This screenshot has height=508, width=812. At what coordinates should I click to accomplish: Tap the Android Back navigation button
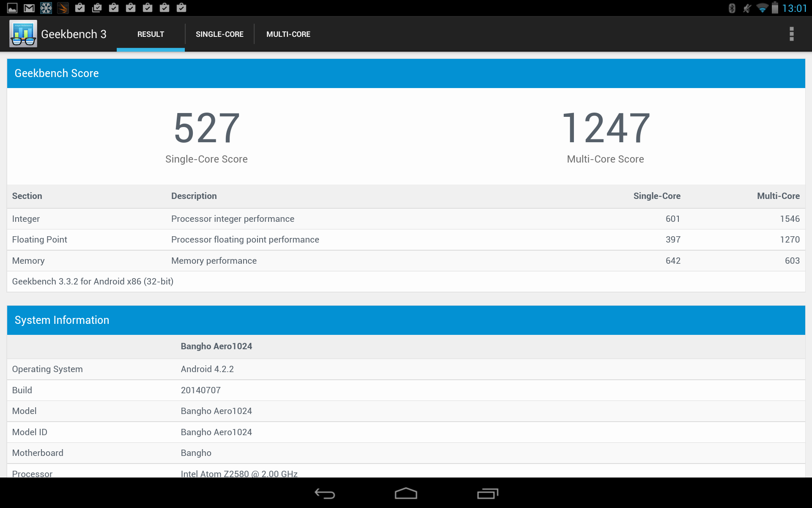point(325,494)
